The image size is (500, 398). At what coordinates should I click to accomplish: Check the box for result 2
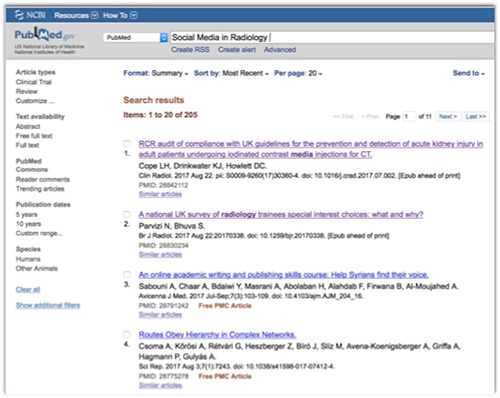coord(127,214)
